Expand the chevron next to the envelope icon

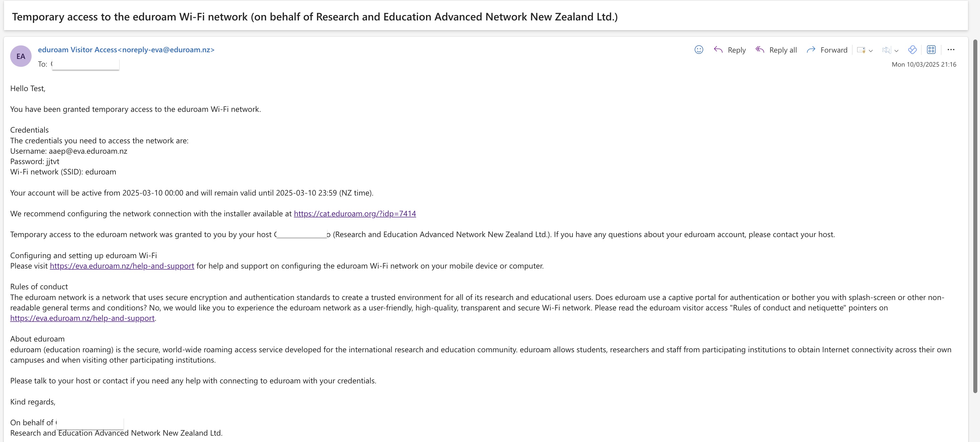point(871,51)
